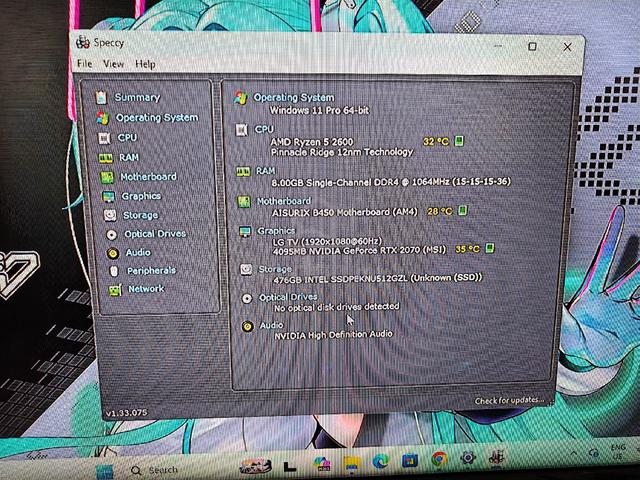Image resolution: width=640 pixels, height=480 pixels.
Task: Open the Optical Drives heading link in summary
Action: click(288, 298)
